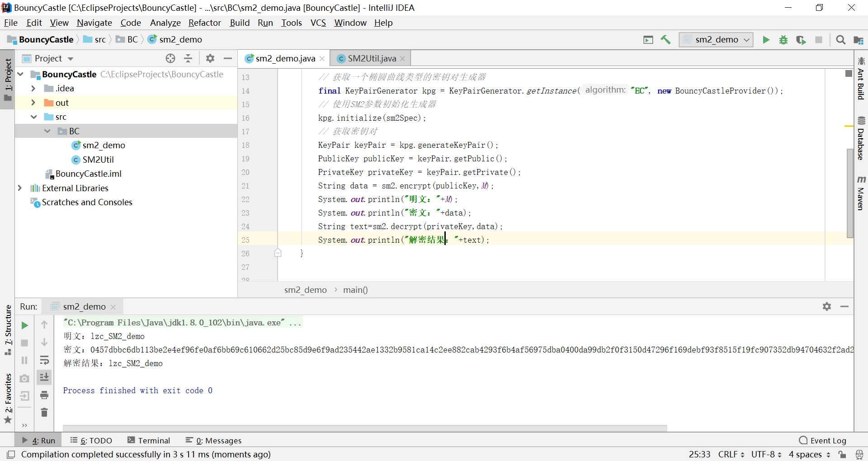Minimize the Run tool window

(844, 306)
